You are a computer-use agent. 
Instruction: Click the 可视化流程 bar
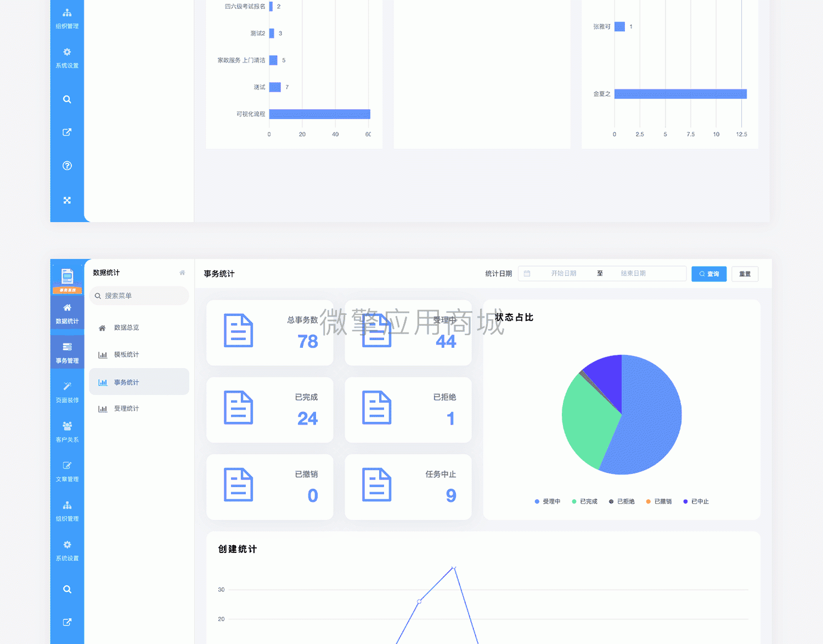[x=320, y=114]
